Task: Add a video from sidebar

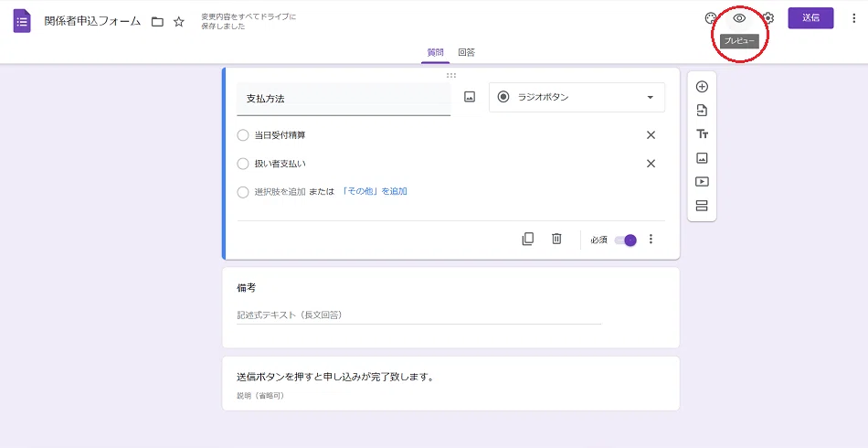Action: pos(702,182)
